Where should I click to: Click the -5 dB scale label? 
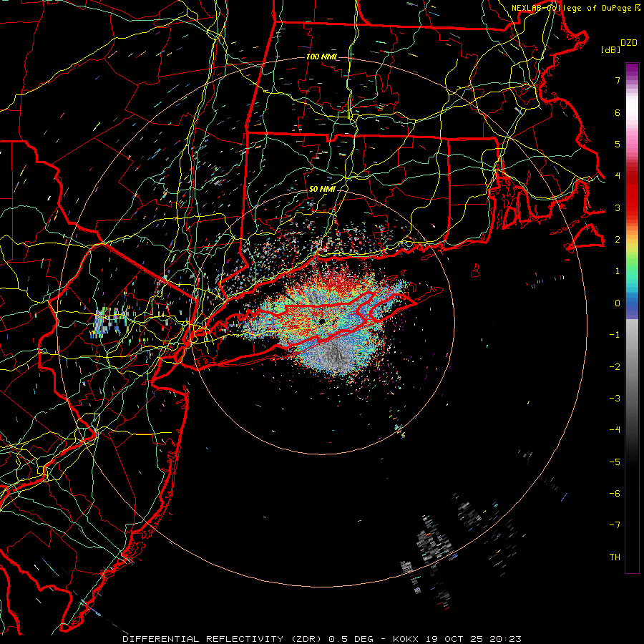[x=615, y=462]
